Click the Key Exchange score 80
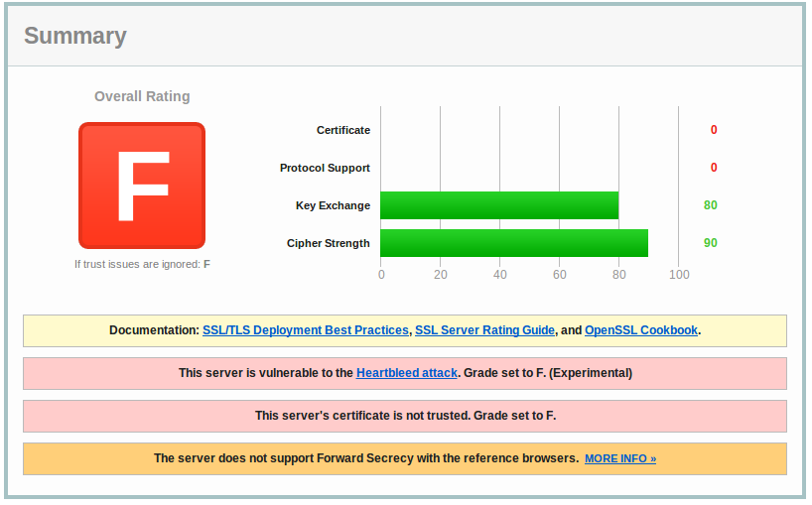 click(711, 205)
